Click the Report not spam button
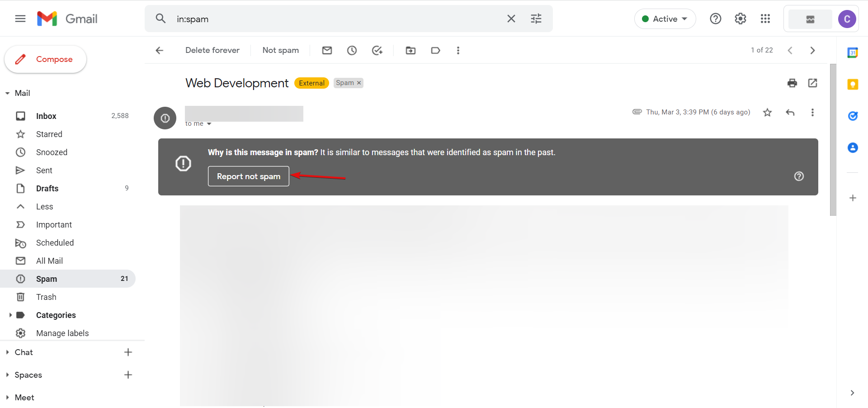This screenshot has height=408, width=868. pyautogui.click(x=248, y=176)
